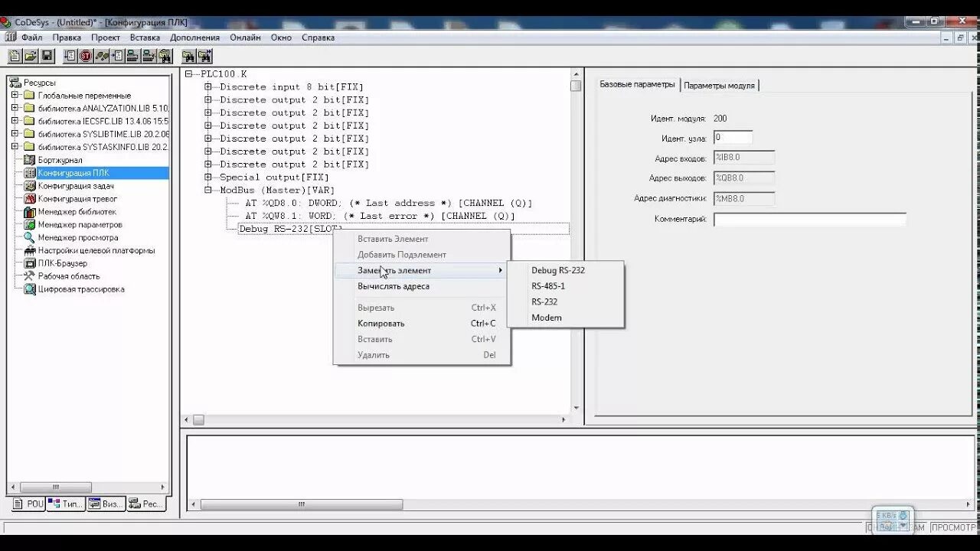
Task: Click the Run toolbar icon
Action: (70, 56)
